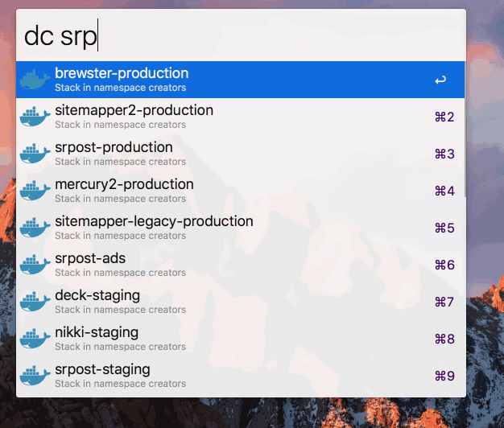This screenshot has width=504, height=428.
Task: Click the Docker icon beside sitemapper-legacy-production
Action: (x=35, y=228)
